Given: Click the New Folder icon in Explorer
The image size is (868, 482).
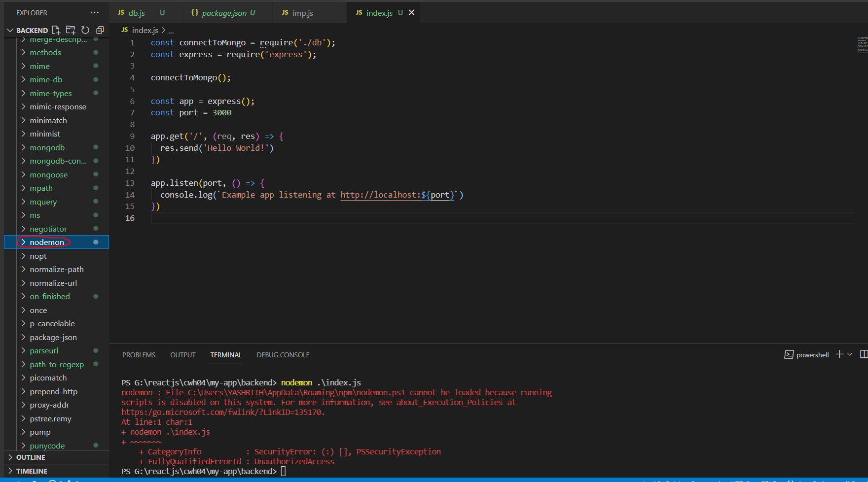Looking at the screenshot, I should pos(71,30).
